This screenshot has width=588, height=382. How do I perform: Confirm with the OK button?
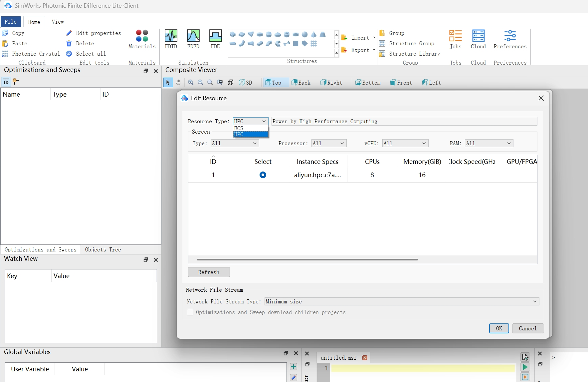tap(499, 328)
